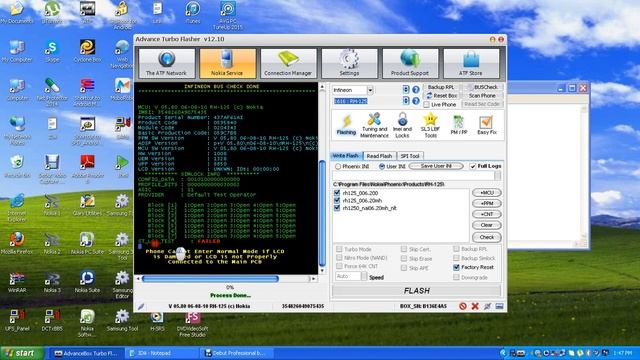The height and width of the screenshot is (360, 640).
Task: Switch to the SPI Tool tab
Action: coord(410,156)
